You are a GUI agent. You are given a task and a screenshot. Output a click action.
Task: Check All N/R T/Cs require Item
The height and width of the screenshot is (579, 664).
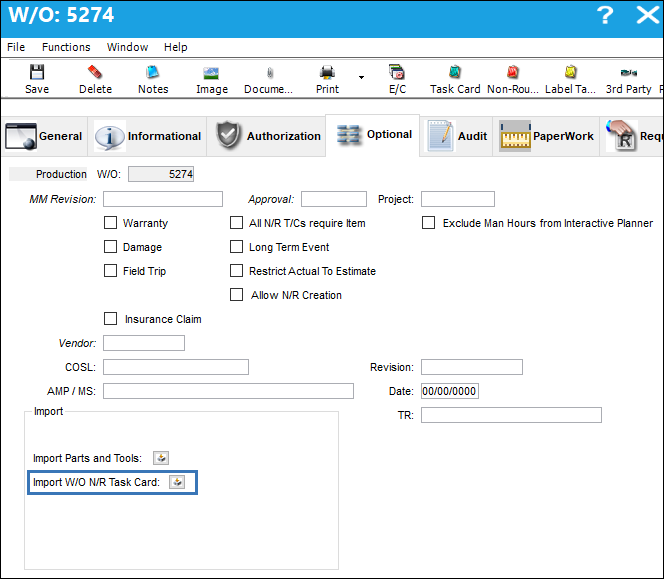(x=236, y=223)
